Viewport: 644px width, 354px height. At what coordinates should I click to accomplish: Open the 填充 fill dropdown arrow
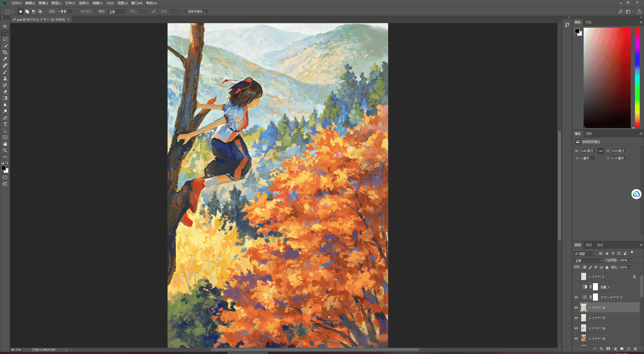click(631, 267)
